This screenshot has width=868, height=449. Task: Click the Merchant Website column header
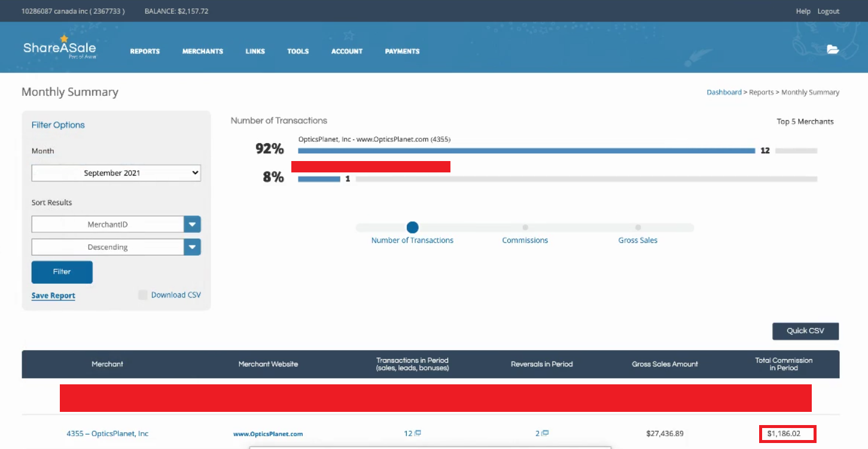[268, 364]
